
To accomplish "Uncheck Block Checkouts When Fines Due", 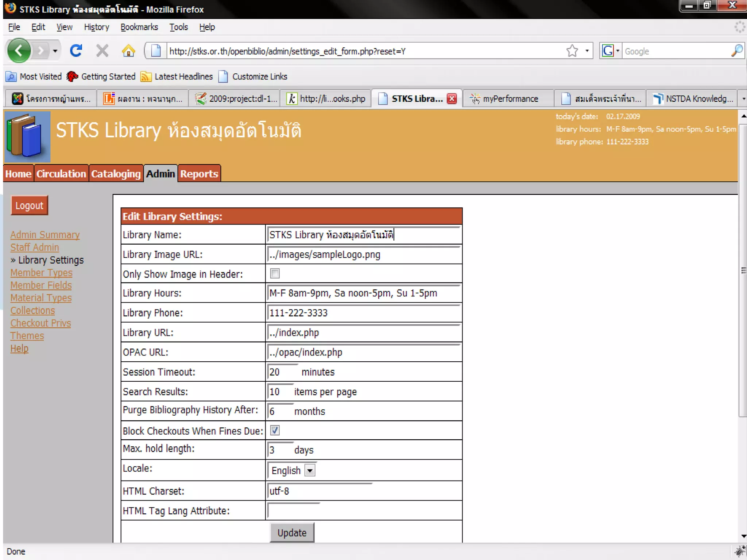I will click(275, 430).
